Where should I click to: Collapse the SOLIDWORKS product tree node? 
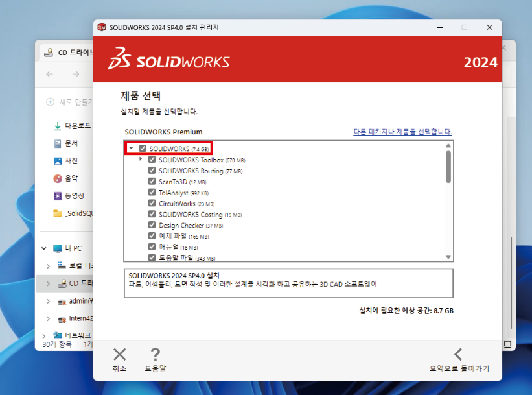point(132,148)
